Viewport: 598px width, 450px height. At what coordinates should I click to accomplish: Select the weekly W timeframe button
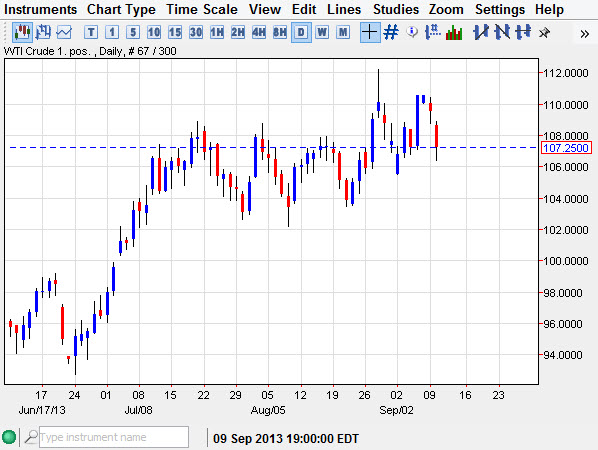[x=322, y=32]
